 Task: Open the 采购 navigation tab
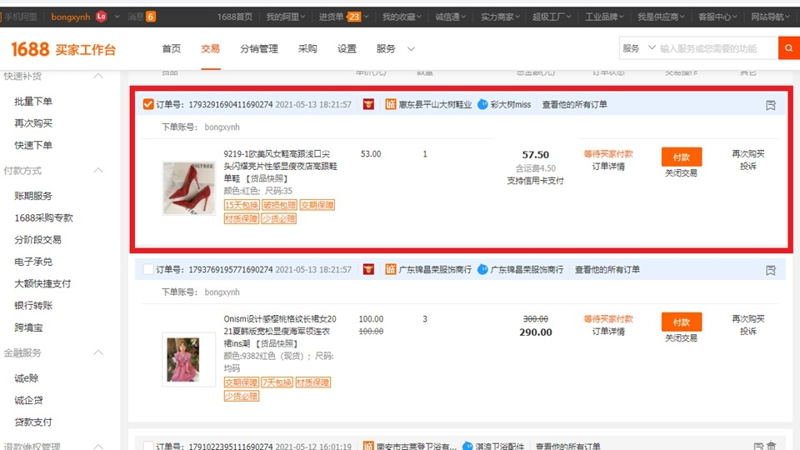[x=307, y=49]
